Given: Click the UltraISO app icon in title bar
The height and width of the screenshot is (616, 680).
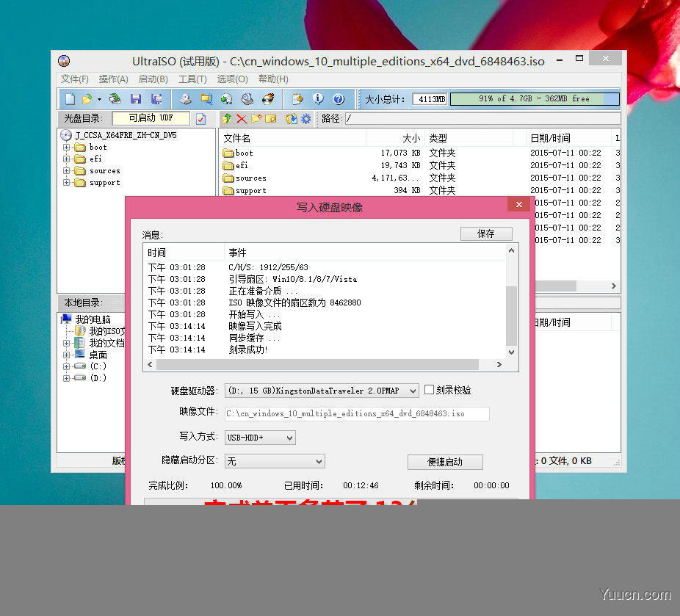Looking at the screenshot, I should pos(64,61).
